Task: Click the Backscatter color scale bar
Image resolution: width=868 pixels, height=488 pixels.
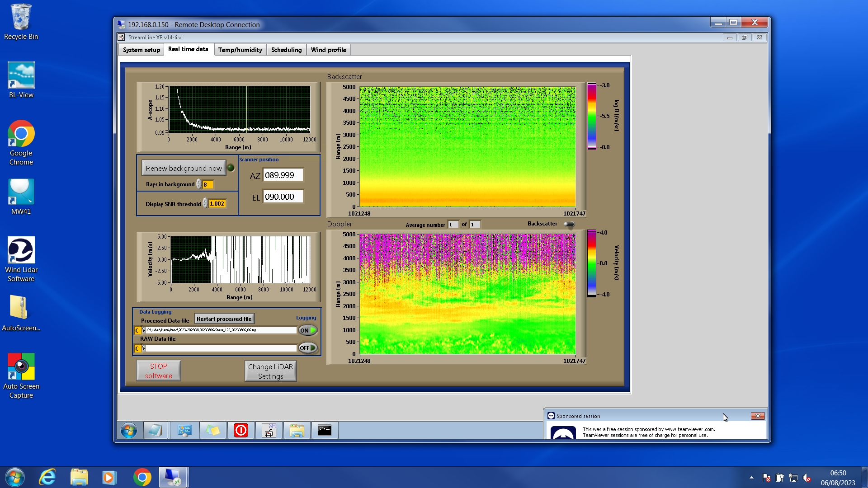Action: 591,116
